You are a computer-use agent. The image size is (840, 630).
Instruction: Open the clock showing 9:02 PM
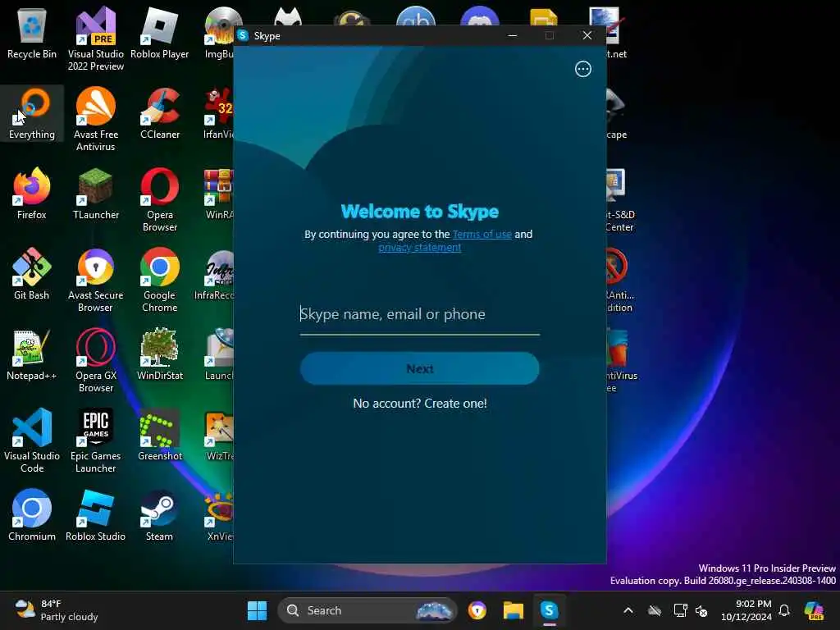tap(746, 610)
